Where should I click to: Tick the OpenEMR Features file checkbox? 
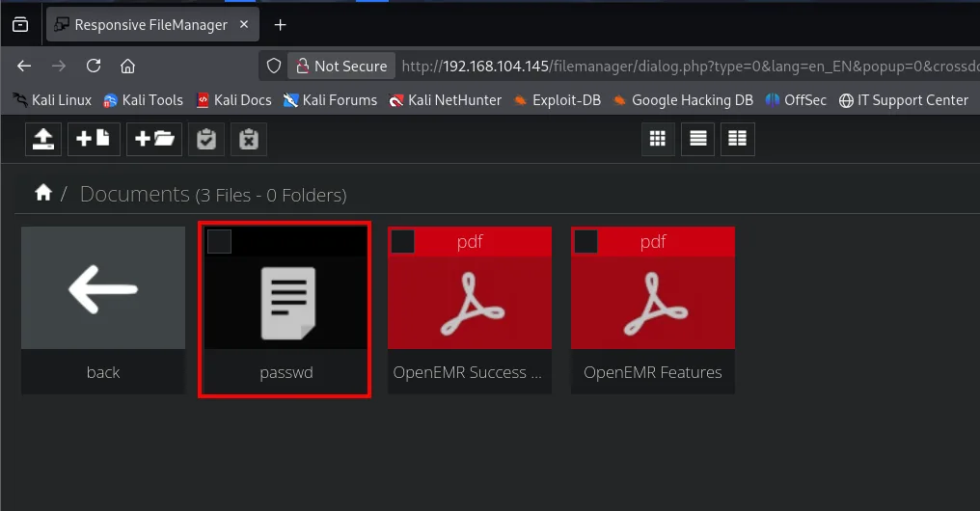click(x=585, y=241)
